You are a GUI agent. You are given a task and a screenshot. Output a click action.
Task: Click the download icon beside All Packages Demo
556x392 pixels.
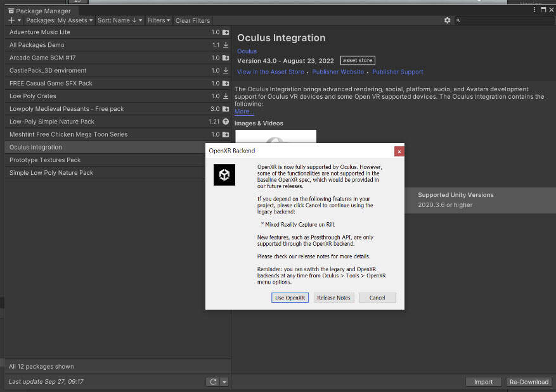click(x=226, y=45)
